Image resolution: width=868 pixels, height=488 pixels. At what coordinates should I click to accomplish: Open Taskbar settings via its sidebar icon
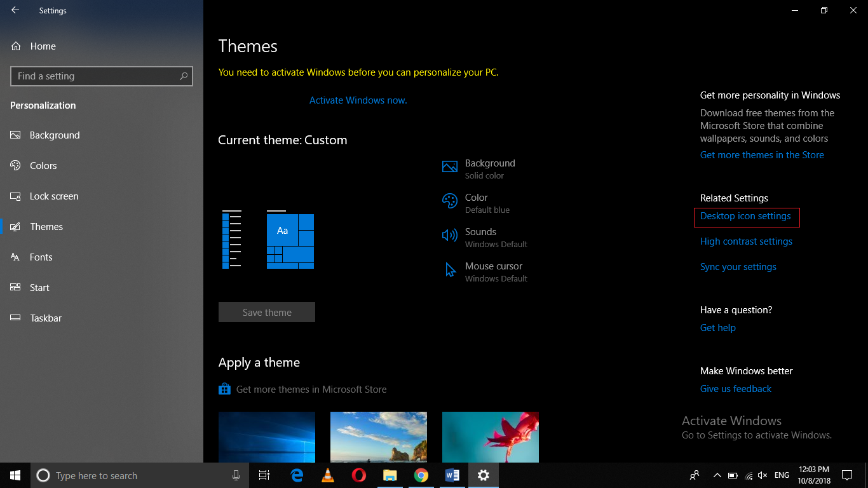coord(15,318)
